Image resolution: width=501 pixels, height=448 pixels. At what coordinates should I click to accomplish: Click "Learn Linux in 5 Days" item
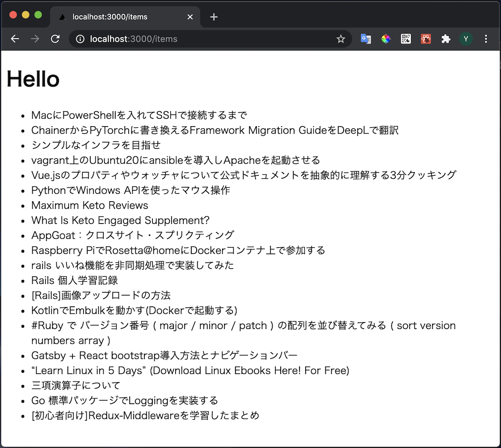point(190,370)
